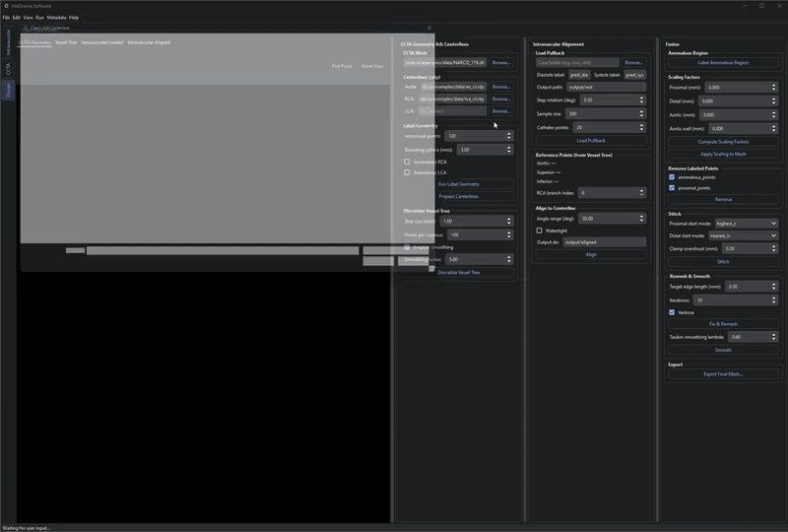Click the Pick Point button

pos(342,66)
